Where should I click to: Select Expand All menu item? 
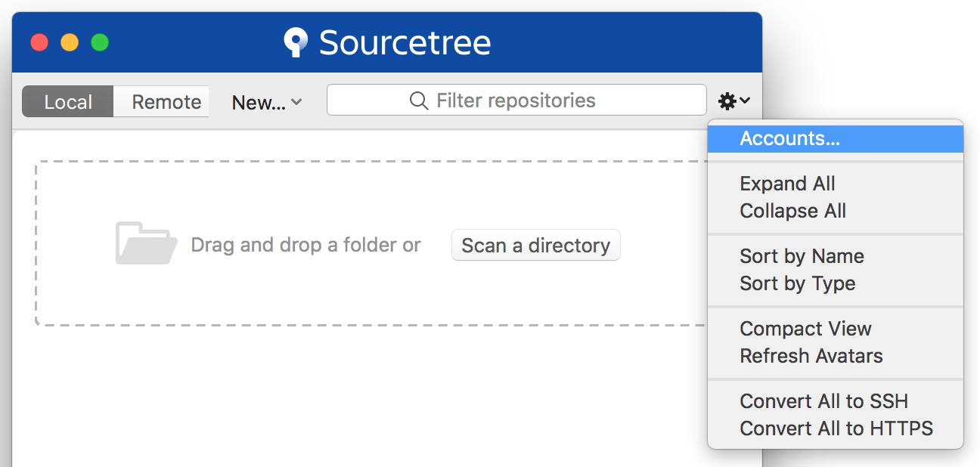tap(836, 184)
